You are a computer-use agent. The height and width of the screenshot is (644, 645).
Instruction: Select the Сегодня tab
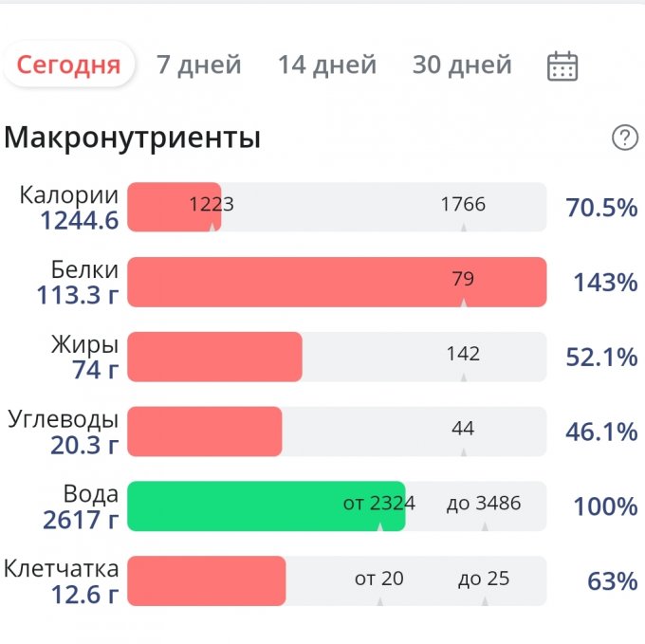pos(69,65)
